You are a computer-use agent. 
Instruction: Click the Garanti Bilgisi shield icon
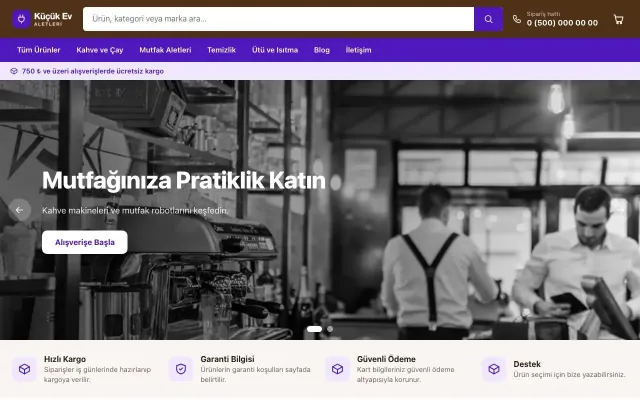(x=181, y=369)
